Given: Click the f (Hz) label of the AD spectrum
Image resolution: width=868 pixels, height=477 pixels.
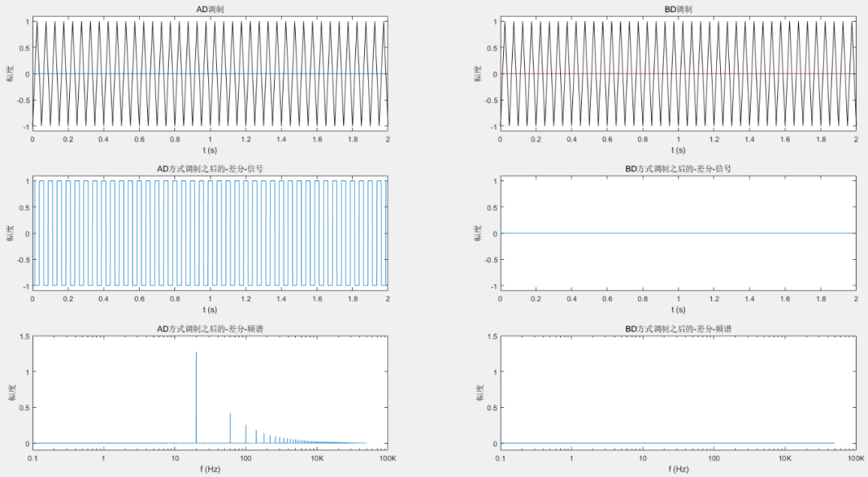Looking at the screenshot, I should (x=209, y=469).
